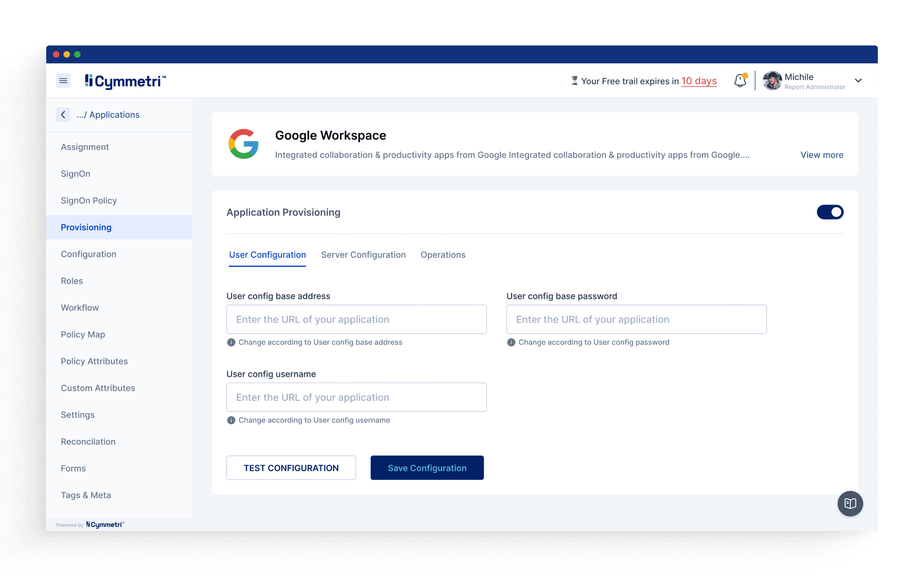Expand the user account dropdown chevron
924x576 pixels.
coord(858,81)
